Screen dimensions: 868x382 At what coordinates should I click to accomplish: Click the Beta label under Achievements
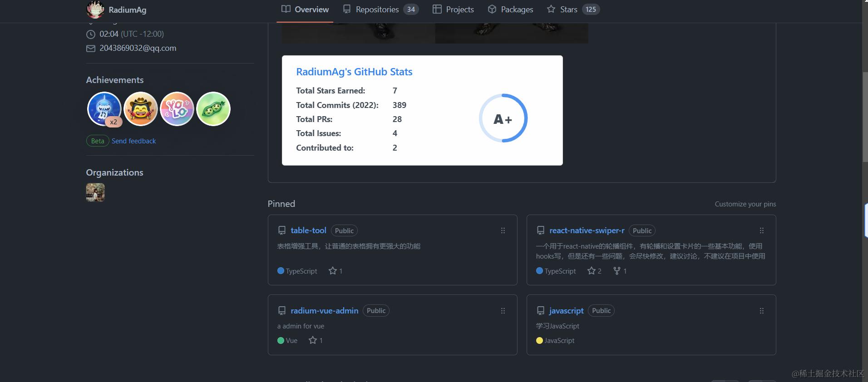[98, 141]
